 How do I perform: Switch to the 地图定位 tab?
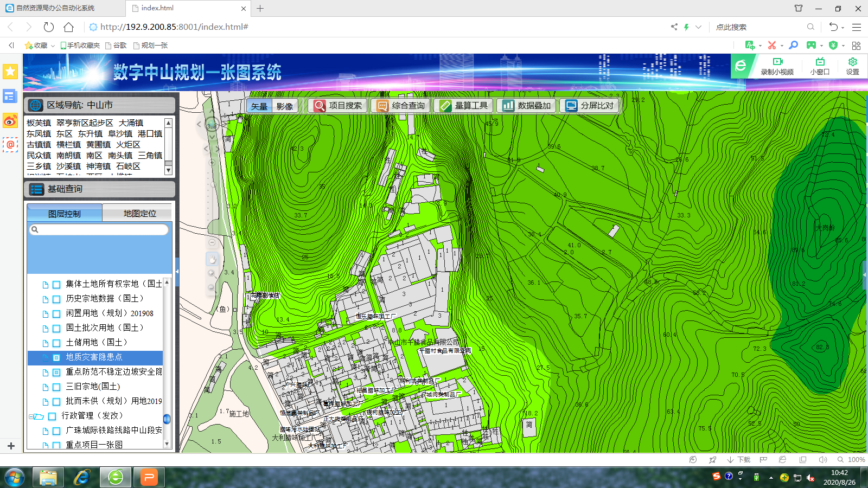tap(139, 213)
